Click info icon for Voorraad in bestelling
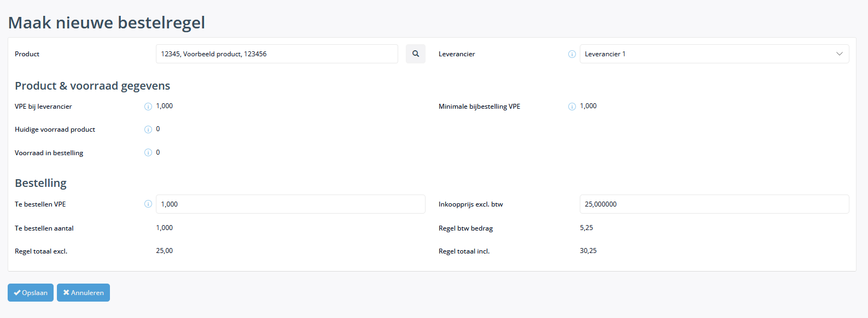This screenshot has width=868, height=318. coord(148,152)
